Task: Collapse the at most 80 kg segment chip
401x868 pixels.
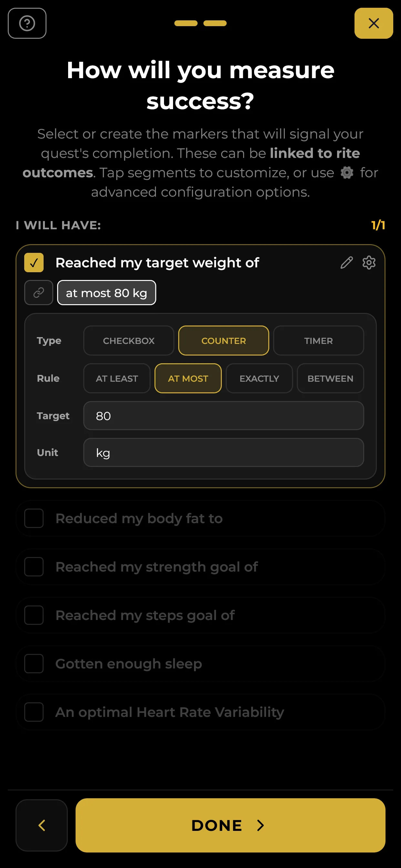Action: click(x=107, y=293)
